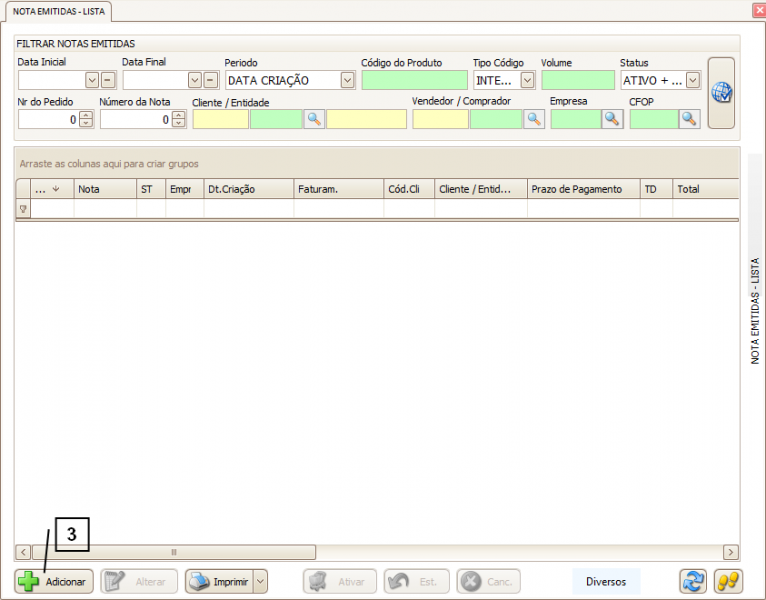Click the Adicionar button
Image resolution: width=766 pixels, height=600 pixels.
pos(54,581)
